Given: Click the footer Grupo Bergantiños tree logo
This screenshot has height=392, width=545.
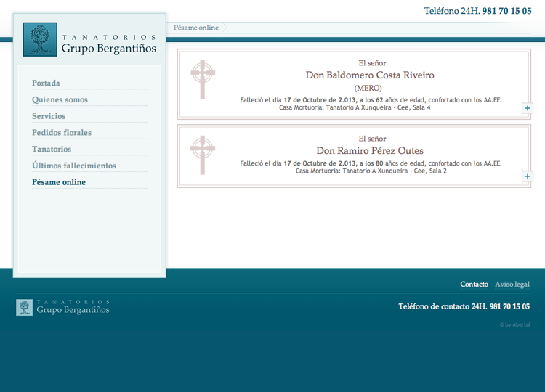Looking at the screenshot, I should (x=24, y=307).
